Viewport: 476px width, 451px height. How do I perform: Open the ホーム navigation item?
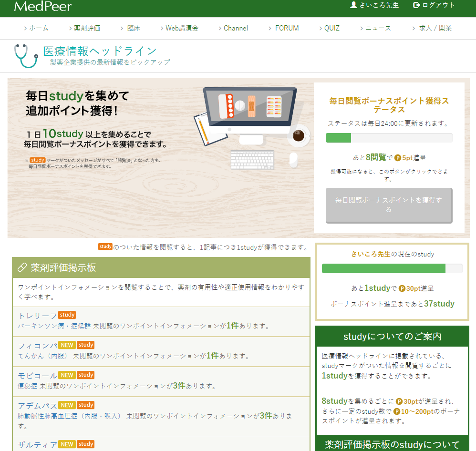[36, 28]
